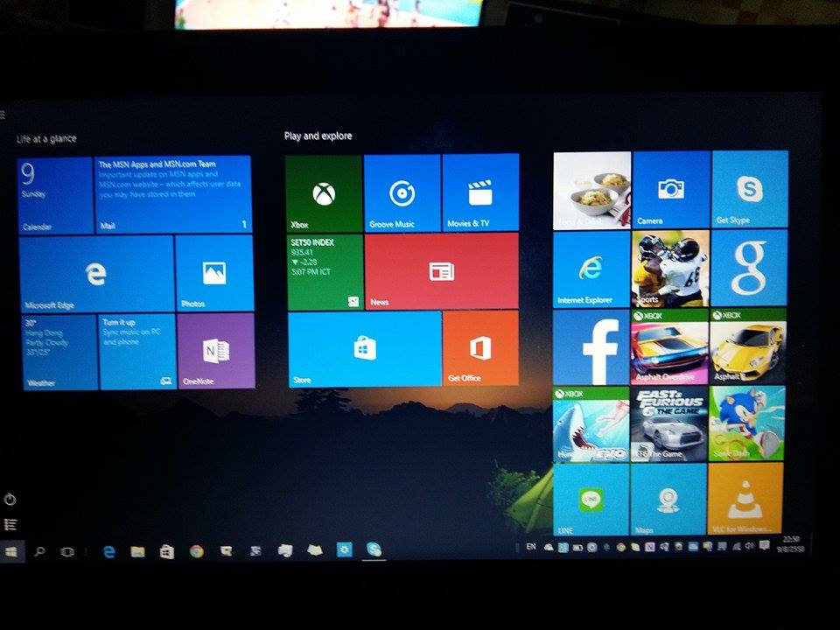Click the EN language indicator

[x=531, y=546]
